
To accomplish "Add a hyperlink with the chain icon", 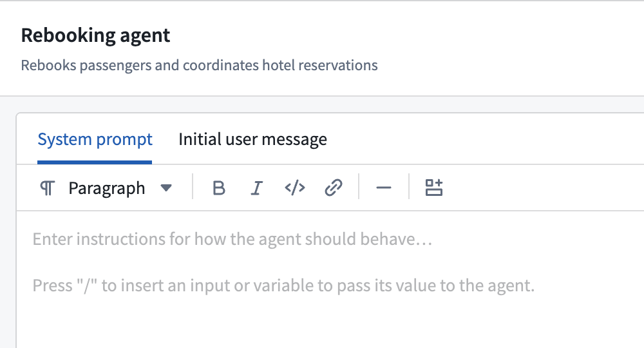I will coord(333,188).
